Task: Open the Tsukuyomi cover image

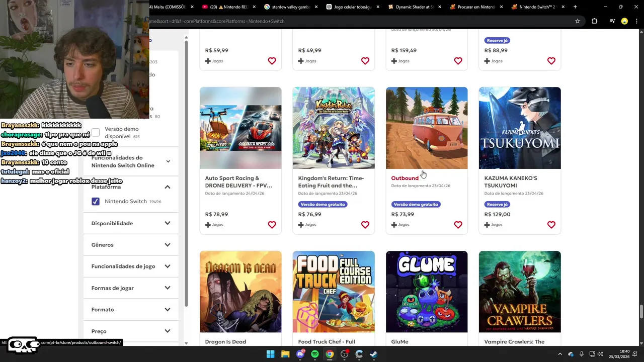Action: [x=520, y=128]
